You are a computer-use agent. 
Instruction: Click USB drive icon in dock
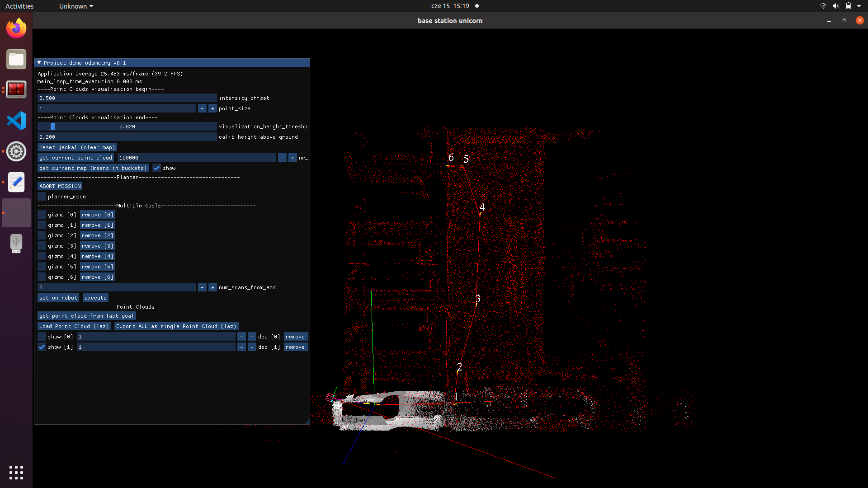click(x=16, y=244)
